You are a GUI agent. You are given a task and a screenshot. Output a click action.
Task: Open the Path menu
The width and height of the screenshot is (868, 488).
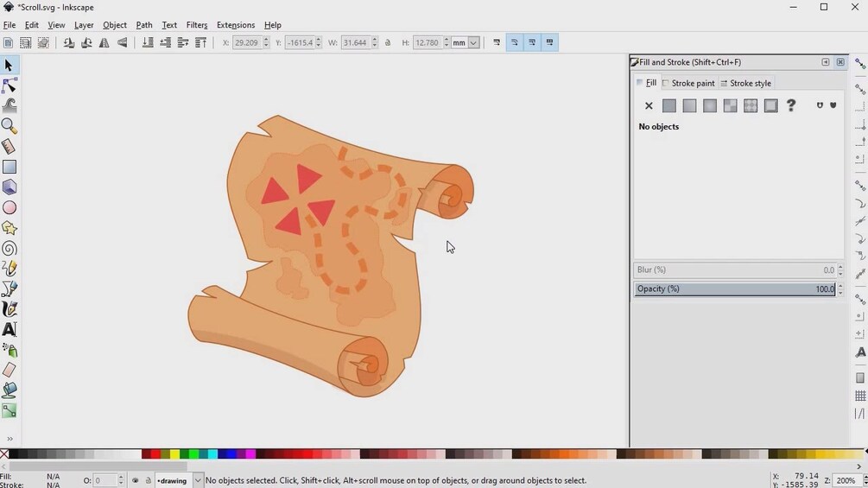pos(144,25)
